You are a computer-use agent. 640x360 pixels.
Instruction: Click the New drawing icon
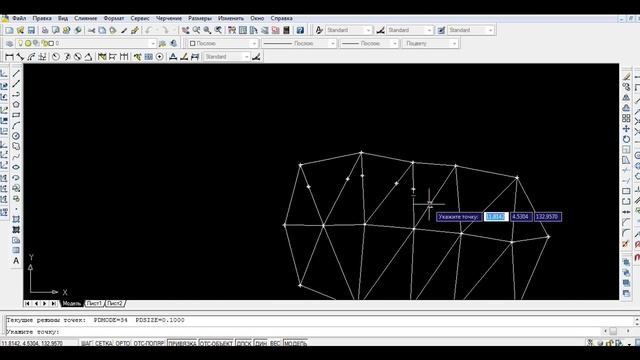(9, 31)
